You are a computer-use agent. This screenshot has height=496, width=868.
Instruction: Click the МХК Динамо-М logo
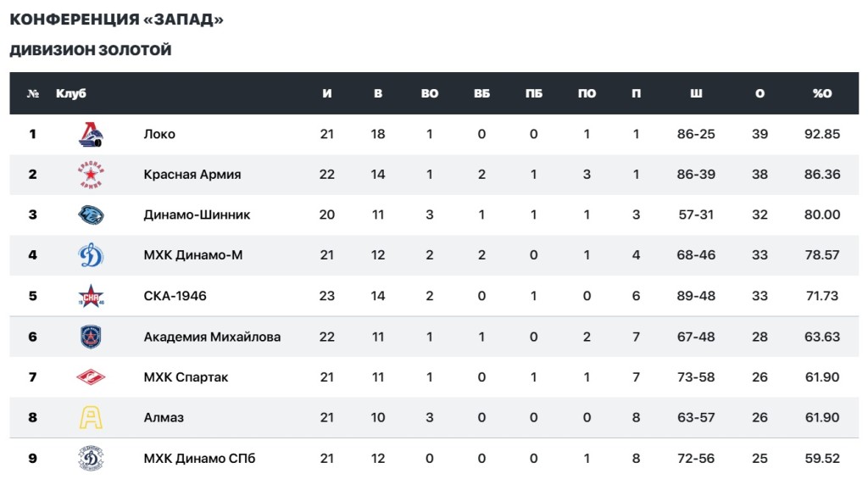pyautogui.click(x=91, y=255)
